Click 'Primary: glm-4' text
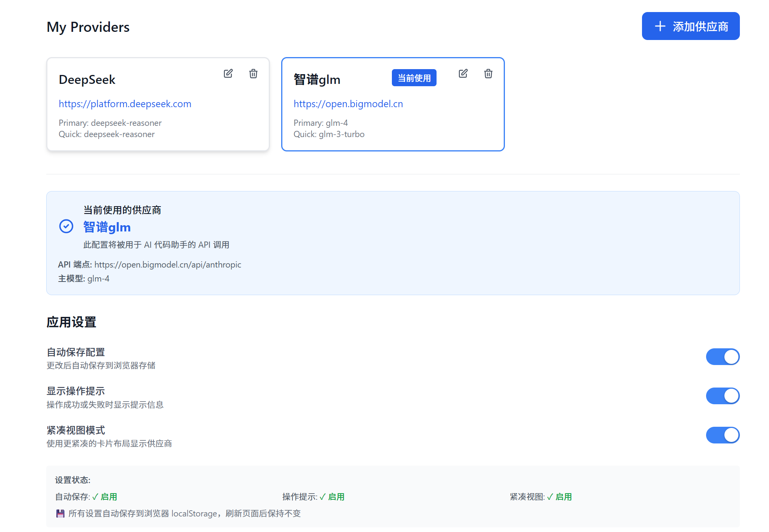 coord(320,123)
